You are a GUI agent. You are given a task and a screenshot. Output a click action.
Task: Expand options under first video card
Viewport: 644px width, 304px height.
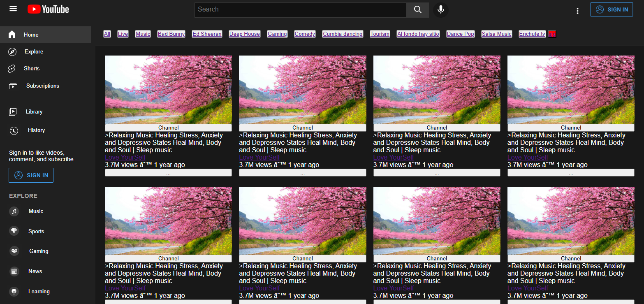[x=168, y=173]
